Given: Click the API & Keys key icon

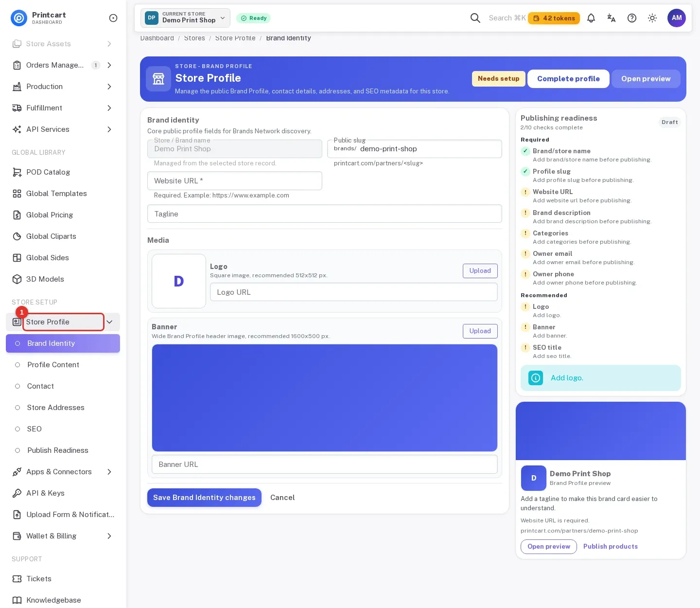Looking at the screenshot, I should 17,493.
